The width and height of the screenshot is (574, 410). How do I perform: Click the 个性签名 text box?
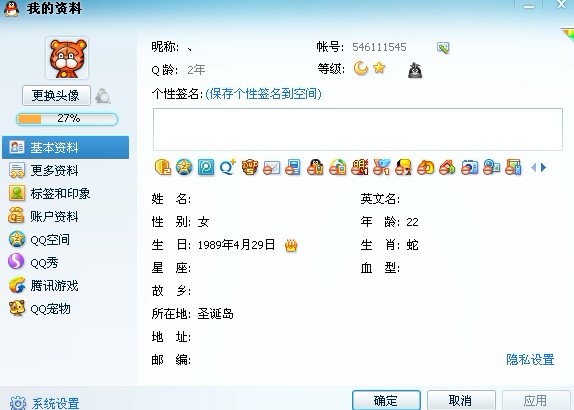(x=358, y=129)
